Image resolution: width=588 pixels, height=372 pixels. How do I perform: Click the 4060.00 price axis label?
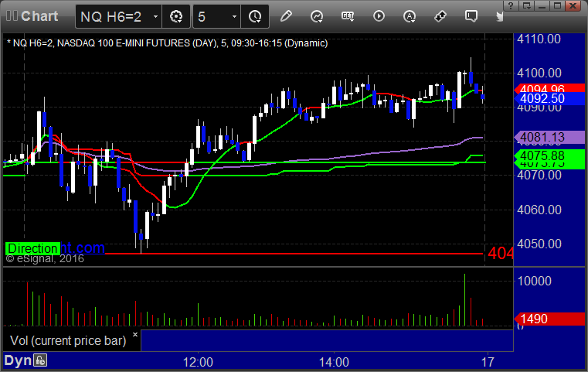(x=539, y=210)
